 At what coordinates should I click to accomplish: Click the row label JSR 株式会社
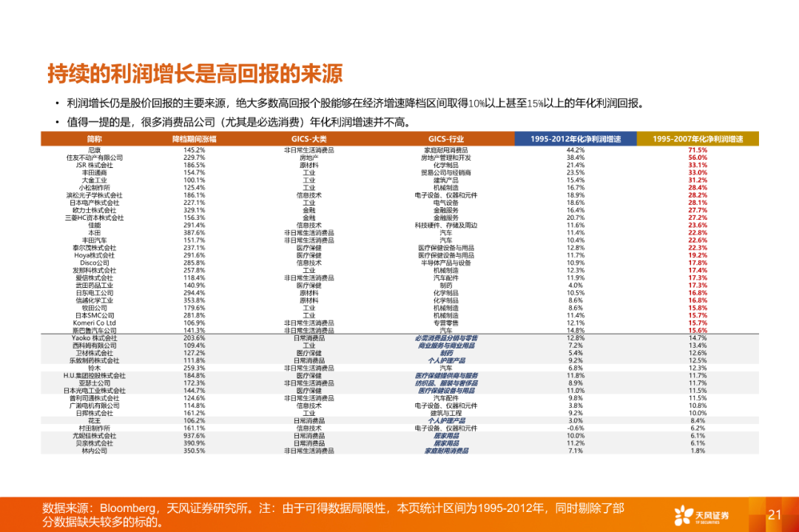coord(94,165)
